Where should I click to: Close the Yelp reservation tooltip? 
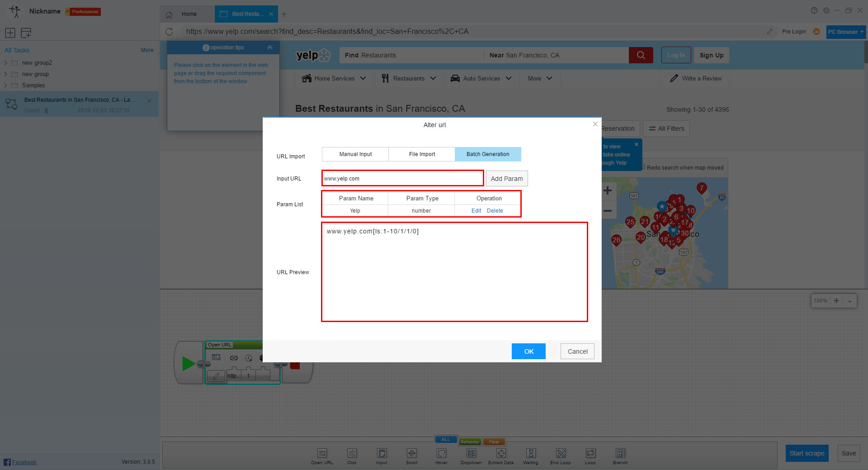point(636,144)
